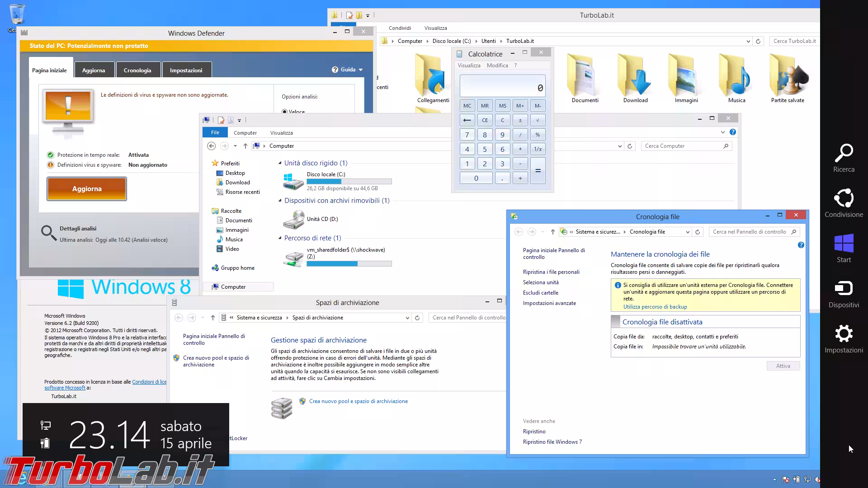Open the Guida dropdown in Windows Defender
Viewport: 868px width, 488px height.
pos(347,69)
